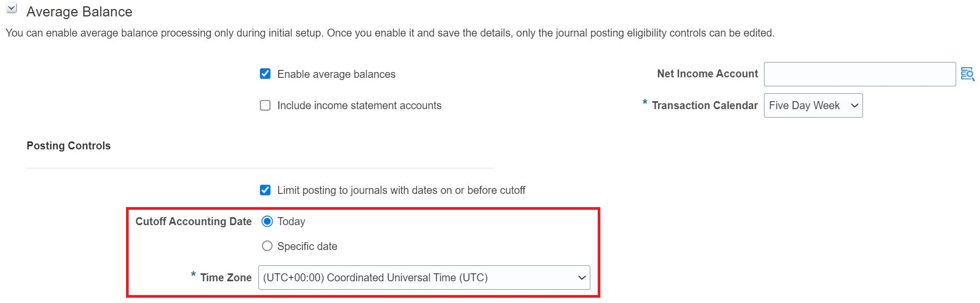The image size is (980, 303).
Task: Select the Today radio button
Action: tap(267, 221)
